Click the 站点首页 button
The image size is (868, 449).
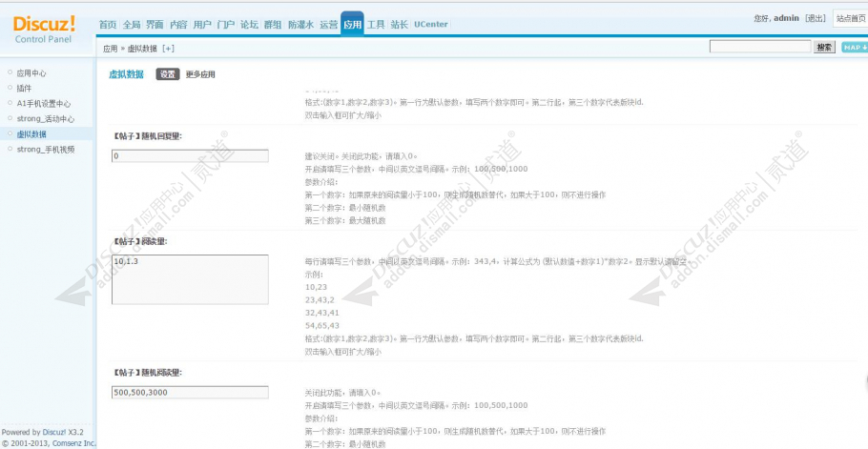[850, 18]
